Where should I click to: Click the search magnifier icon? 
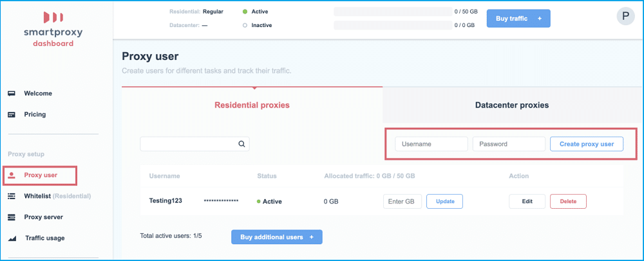[242, 144]
